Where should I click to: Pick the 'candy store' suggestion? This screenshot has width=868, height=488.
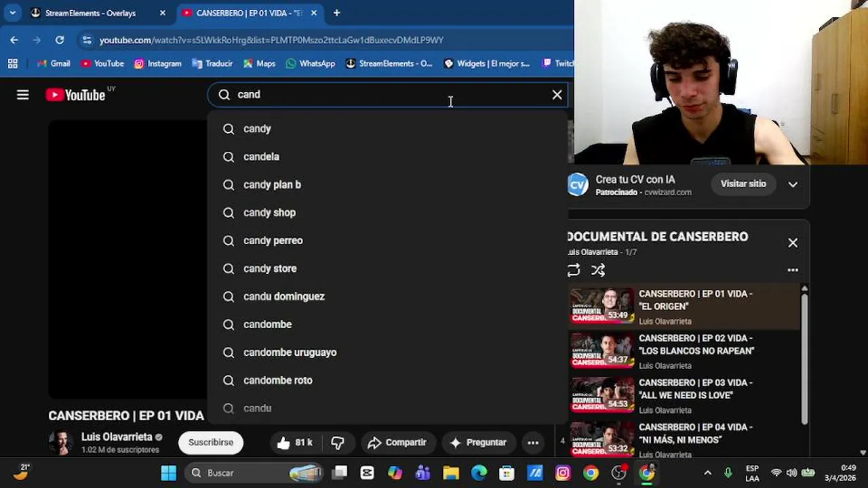387,268
